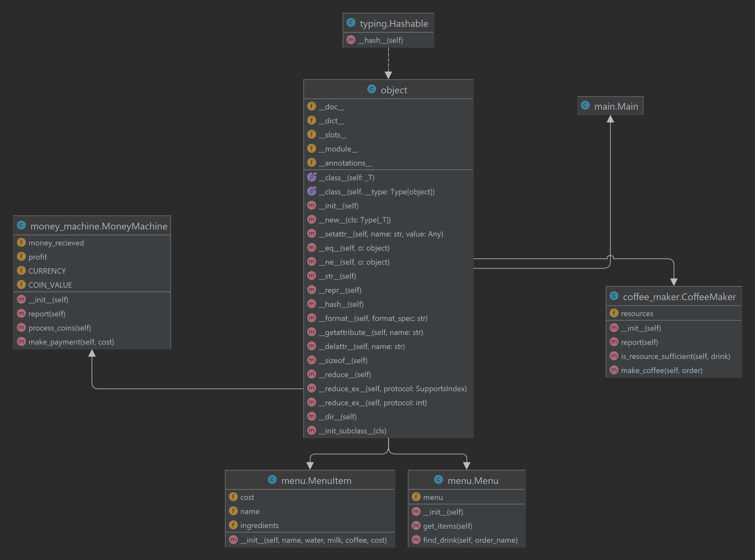Click the class icon in the menu.MenuItem header
The width and height of the screenshot is (755, 560).
tap(272, 480)
